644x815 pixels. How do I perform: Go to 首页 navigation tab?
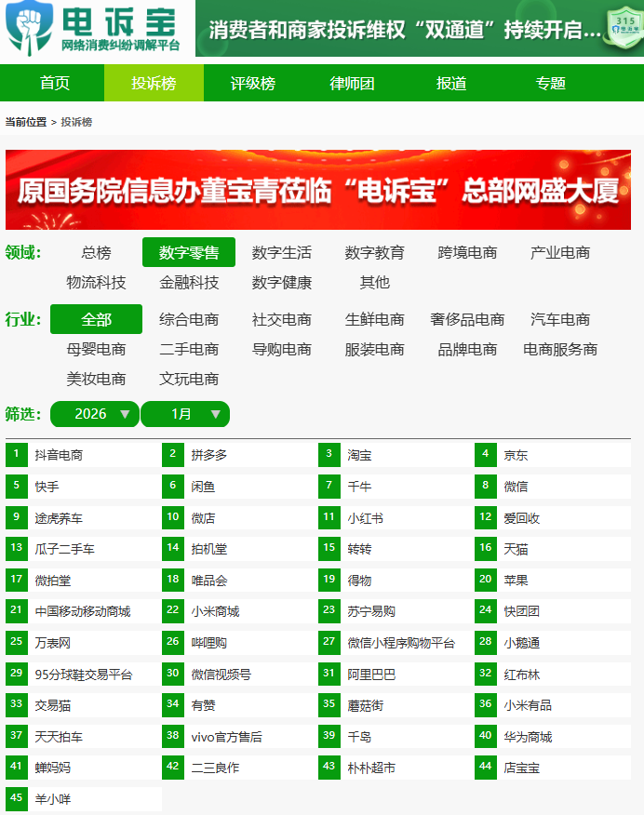55,83
